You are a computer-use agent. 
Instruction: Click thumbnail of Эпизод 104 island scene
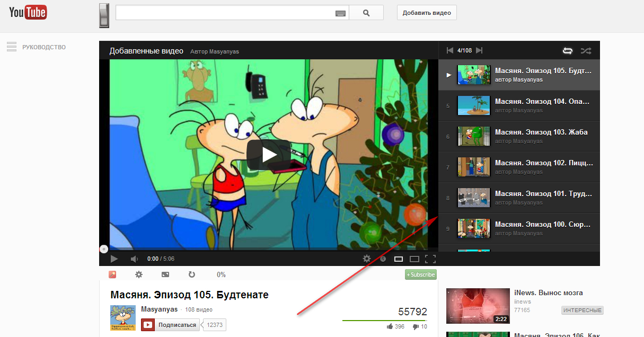tap(474, 105)
